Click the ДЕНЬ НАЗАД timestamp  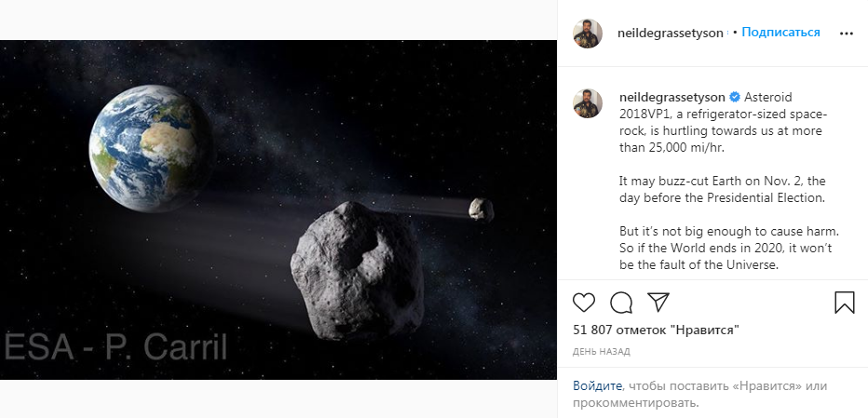pyautogui.click(x=602, y=352)
